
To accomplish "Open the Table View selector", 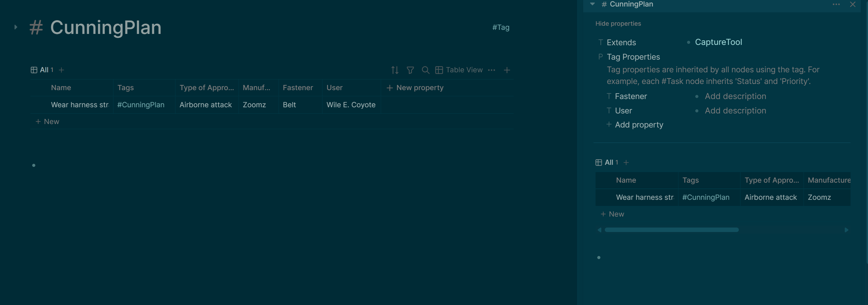I will click(459, 70).
